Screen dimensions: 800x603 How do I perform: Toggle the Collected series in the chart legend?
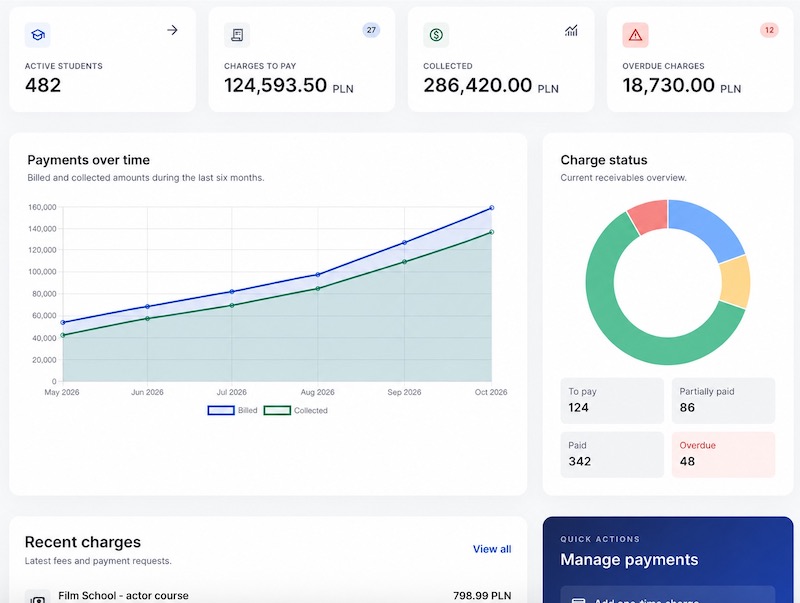[x=296, y=410]
